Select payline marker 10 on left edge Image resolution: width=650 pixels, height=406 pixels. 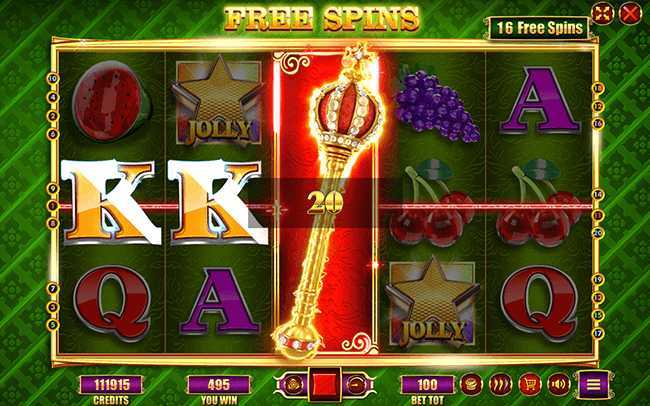pyautogui.click(x=53, y=78)
